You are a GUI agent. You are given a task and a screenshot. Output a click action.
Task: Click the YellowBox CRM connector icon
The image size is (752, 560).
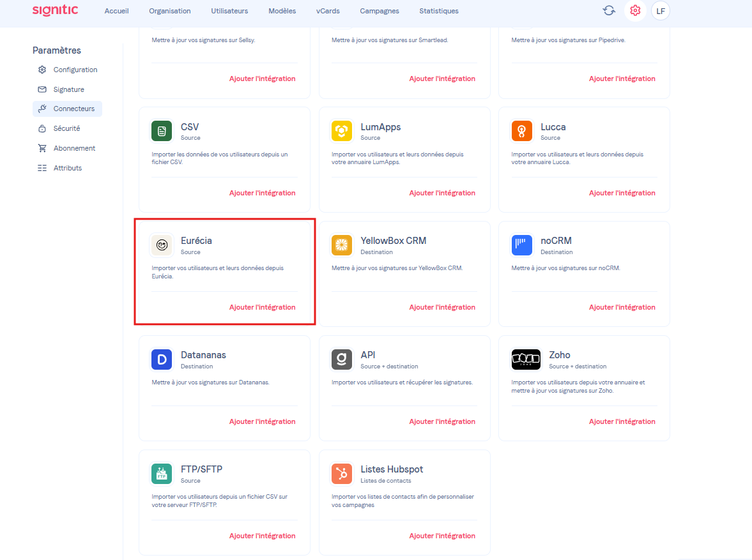pyautogui.click(x=341, y=245)
